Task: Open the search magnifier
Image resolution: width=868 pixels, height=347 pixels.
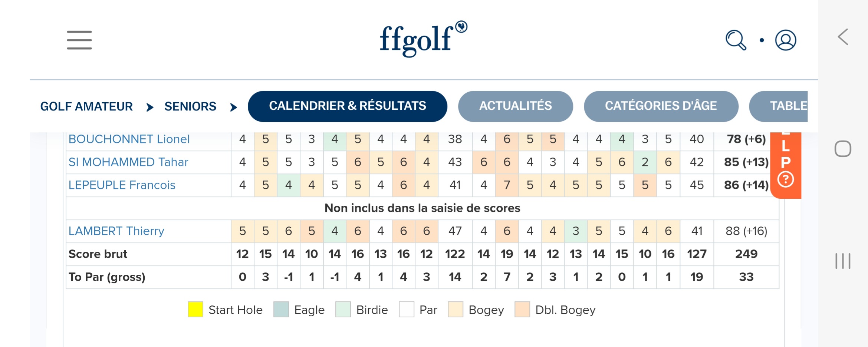Action: 736,40
